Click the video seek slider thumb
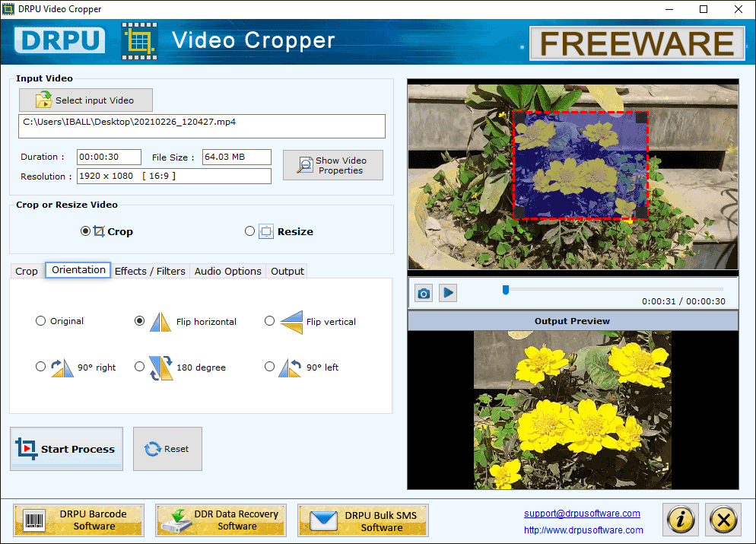This screenshot has width=756, height=544. point(506,290)
